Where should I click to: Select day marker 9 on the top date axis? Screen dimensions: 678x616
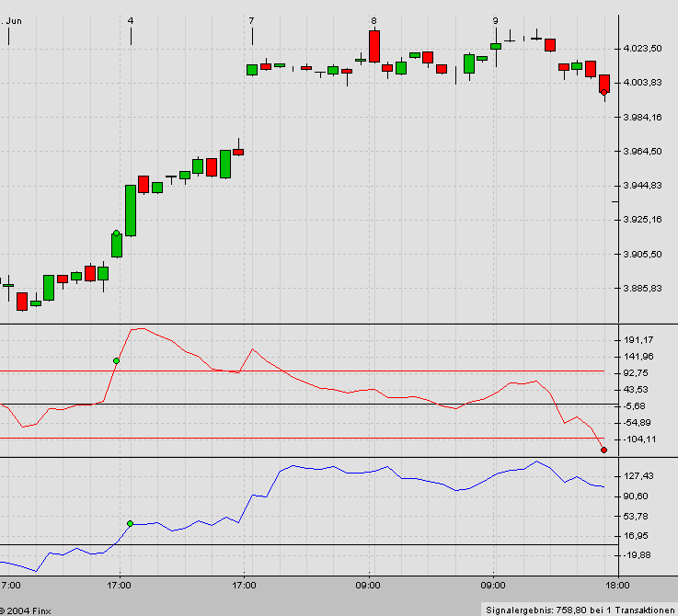point(495,20)
